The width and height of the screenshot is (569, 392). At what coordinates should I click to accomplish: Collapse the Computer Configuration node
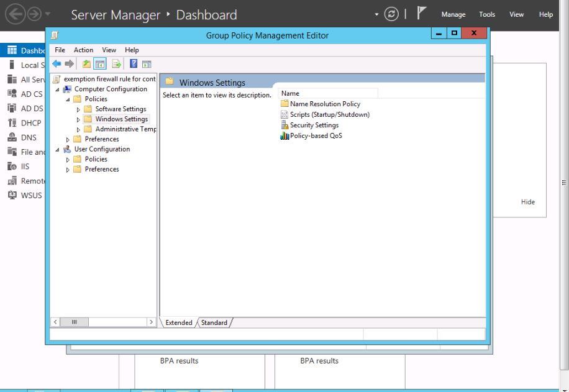click(57, 89)
